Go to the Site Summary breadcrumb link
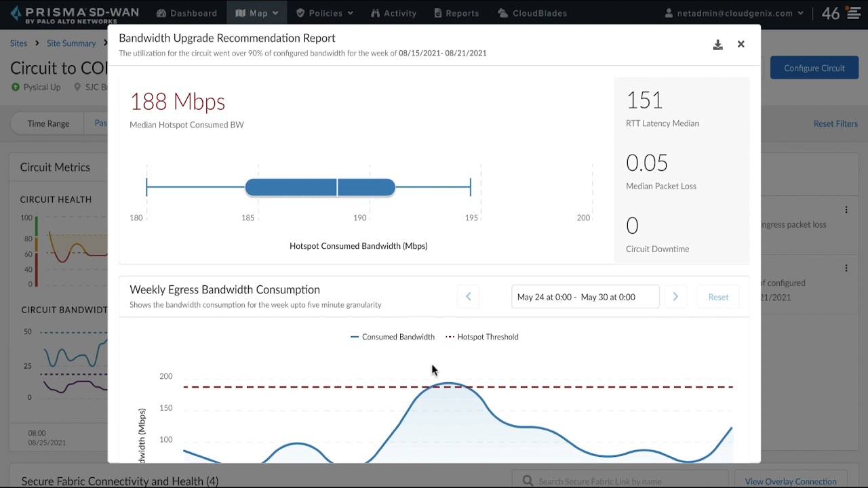This screenshot has height=488, width=868. [71, 43]
